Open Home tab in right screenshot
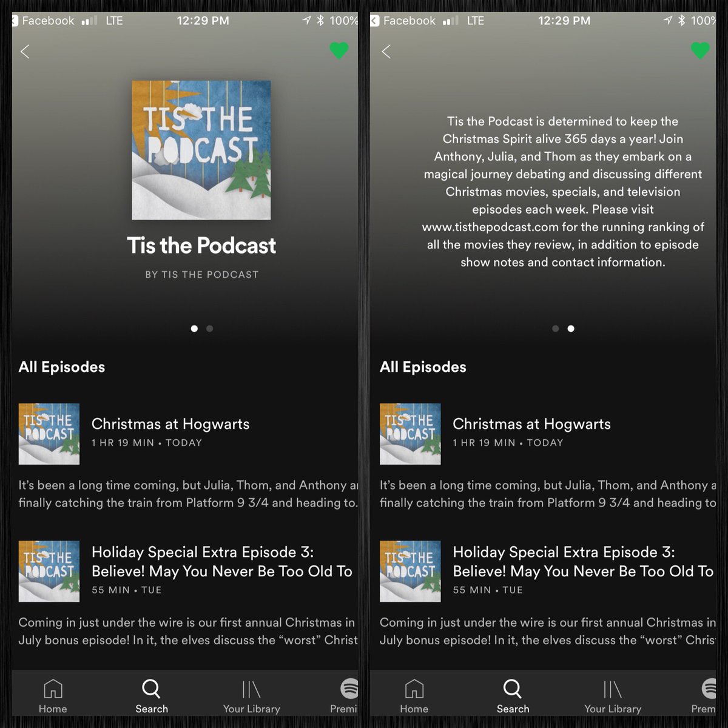Image resolution: width=728 pixels, height=728 pixels. 414,696
